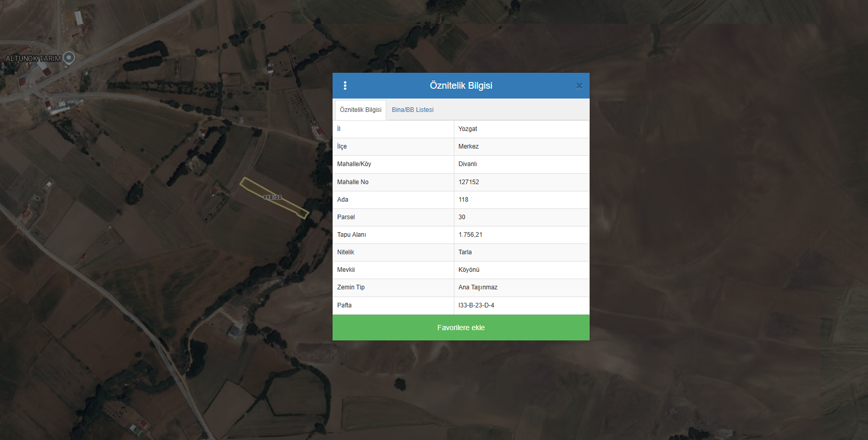Select the Yozgat province value cell
This screenshot has height=440, width=868.
[468, 129]
